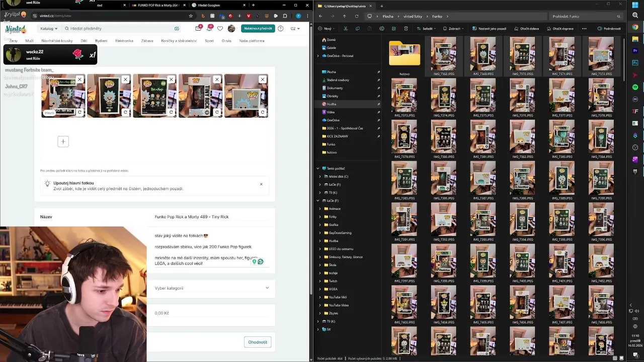The height and width of the screenshot is (362, 644).
Task: Select Stažené soubory in Explorer sidebar
Action: pyautogui.click(x=338, y=80)
